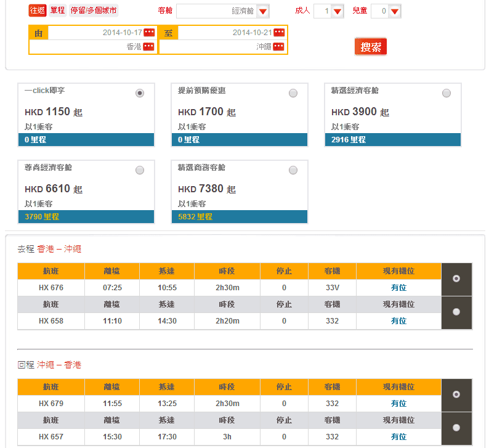Select the 精選商務客艙 HKD 7380 fare

(293, 170)
